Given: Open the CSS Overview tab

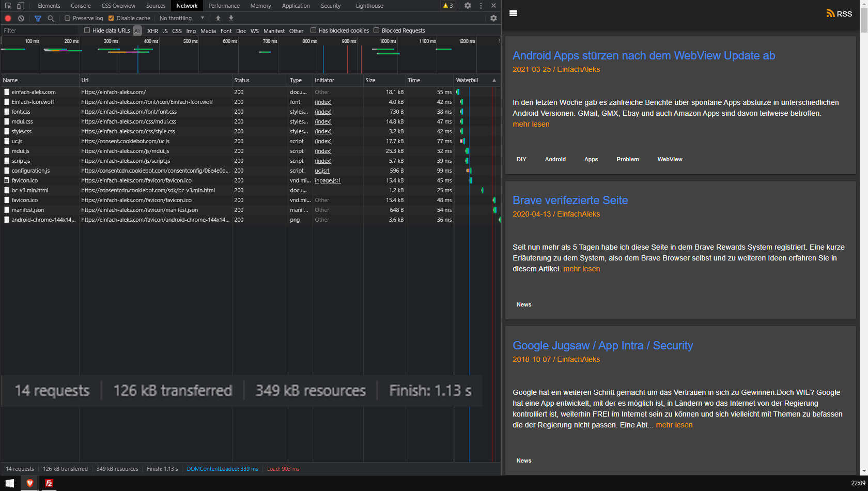Looking at the screenshot, I should click(x=118, y=6).
